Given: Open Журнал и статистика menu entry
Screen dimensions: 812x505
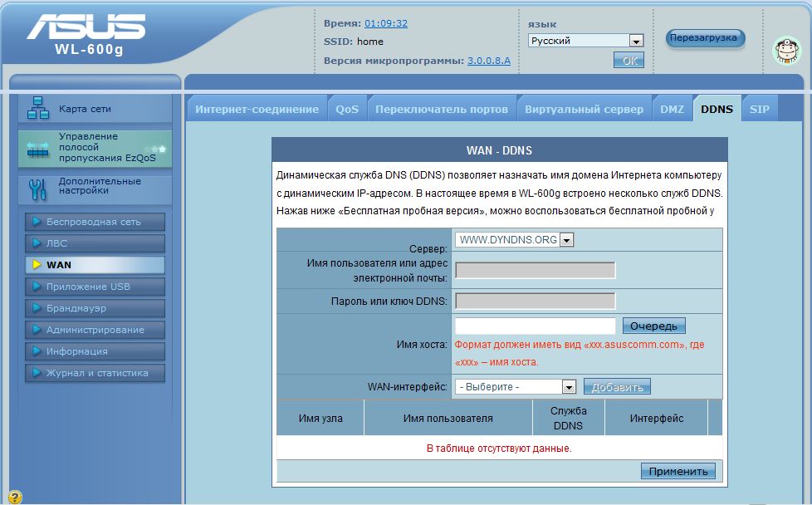Looking at the screenshot, I should 95,372.
